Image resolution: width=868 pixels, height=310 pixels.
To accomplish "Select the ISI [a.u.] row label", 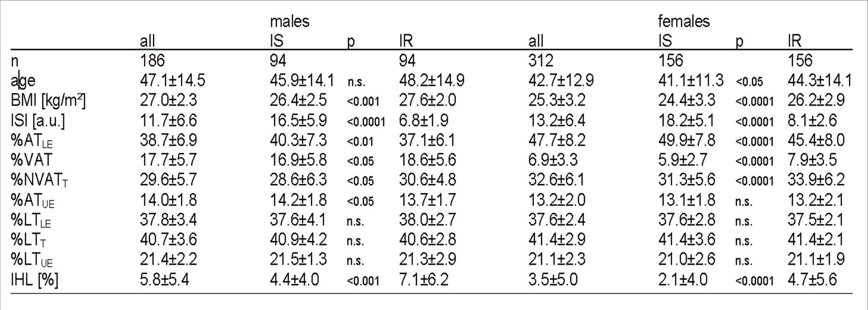I will [x=38, y=120].
